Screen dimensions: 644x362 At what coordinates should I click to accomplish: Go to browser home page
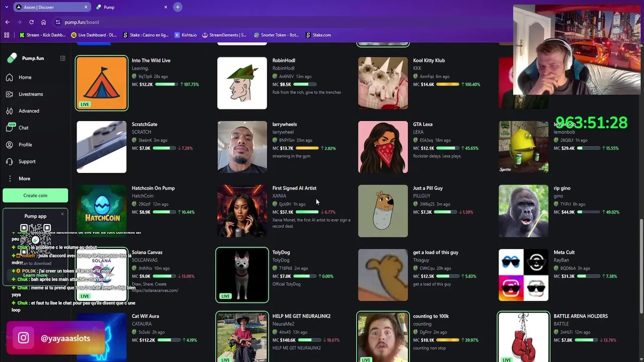pyautogui.click(x=44, y=22)
